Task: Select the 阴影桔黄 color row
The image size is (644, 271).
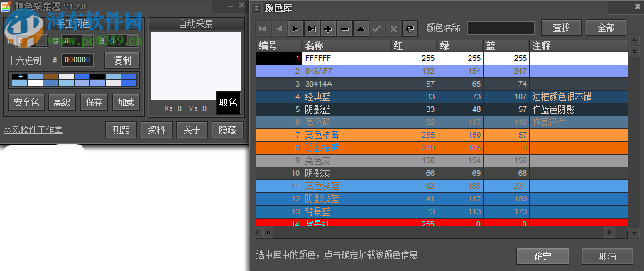Action: coord(442,148)
